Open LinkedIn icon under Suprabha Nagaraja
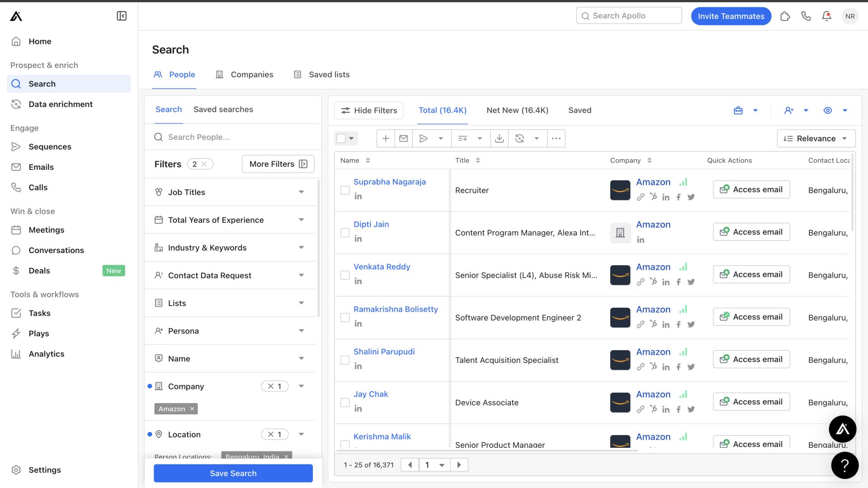This screenshot has width=868, height=488. click(358, 197)
